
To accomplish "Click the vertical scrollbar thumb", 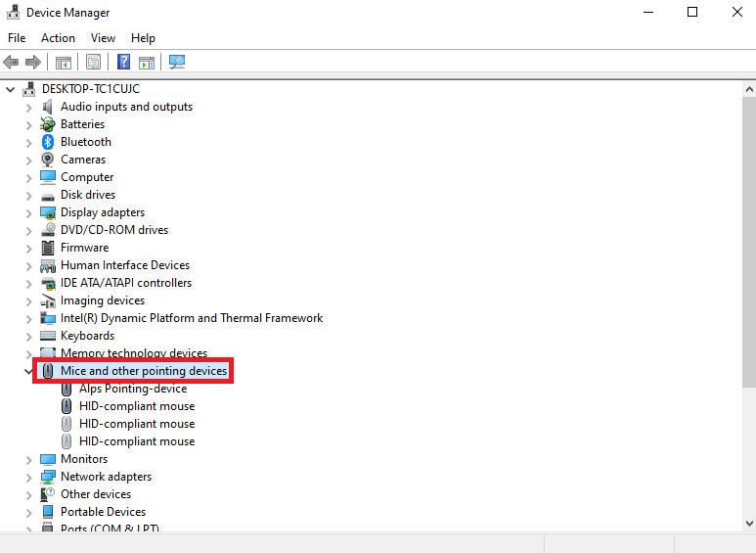I will tap(749, 242).
